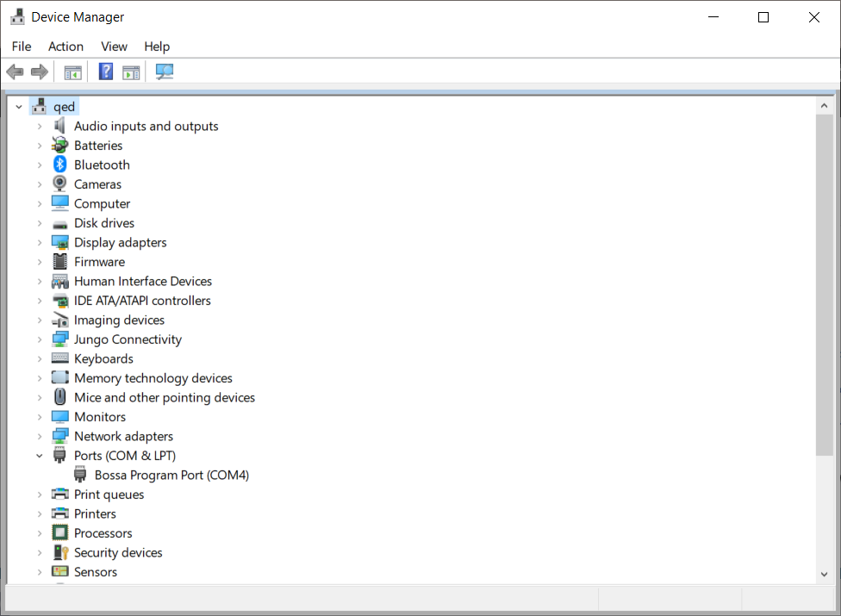Collapse the Ports (COM & LPT) node
The image size is (841, 616).
[40, 456]
